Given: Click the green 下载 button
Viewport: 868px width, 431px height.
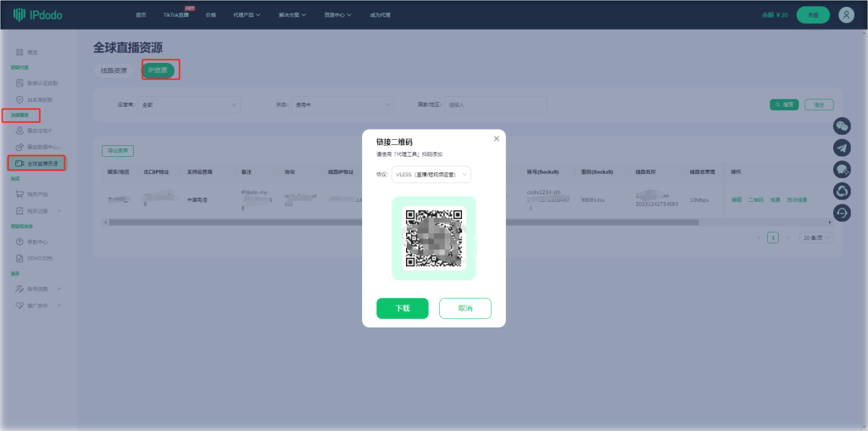Looking at the screenshot, I should tap(403, 309).
